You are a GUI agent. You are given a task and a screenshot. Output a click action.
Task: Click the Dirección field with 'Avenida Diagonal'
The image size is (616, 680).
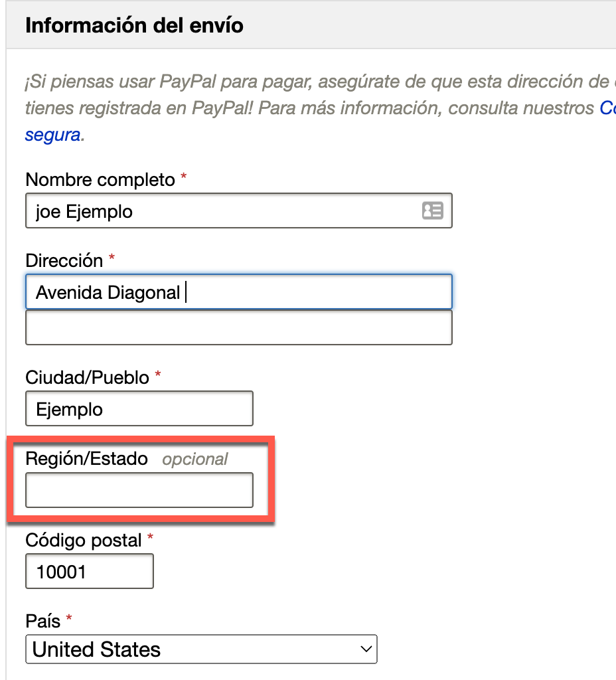(239, 292)
